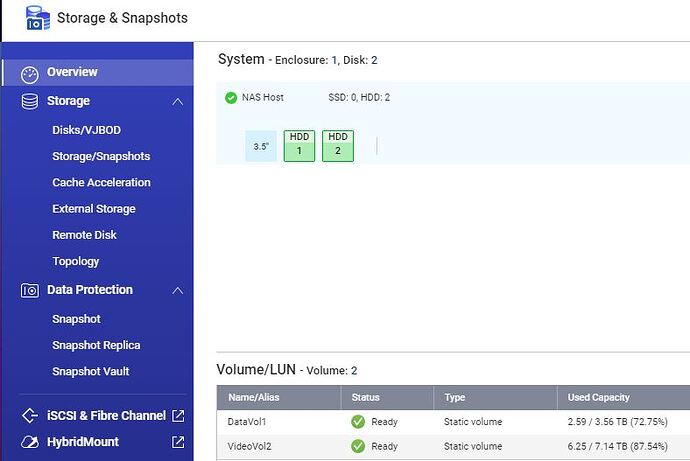Select HDD 1 disk slot
This screenshot has width=690, height=461.
point(299,145)
